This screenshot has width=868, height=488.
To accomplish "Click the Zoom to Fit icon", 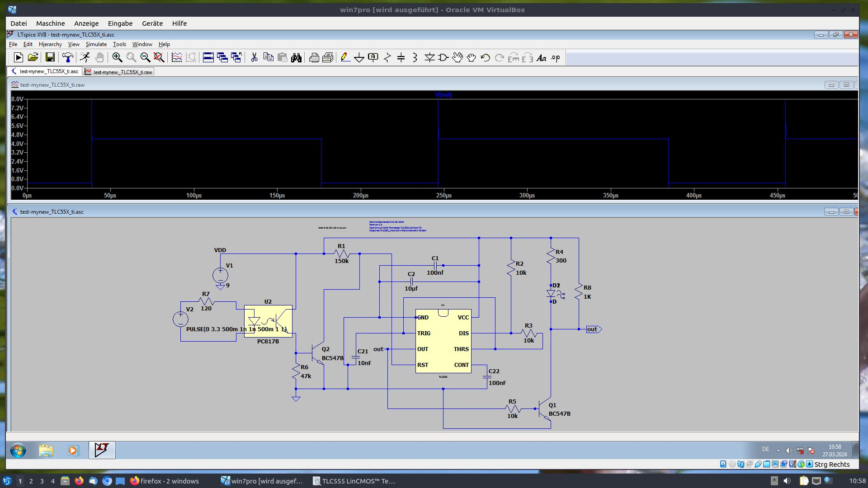I will click(x=159, y=57).
